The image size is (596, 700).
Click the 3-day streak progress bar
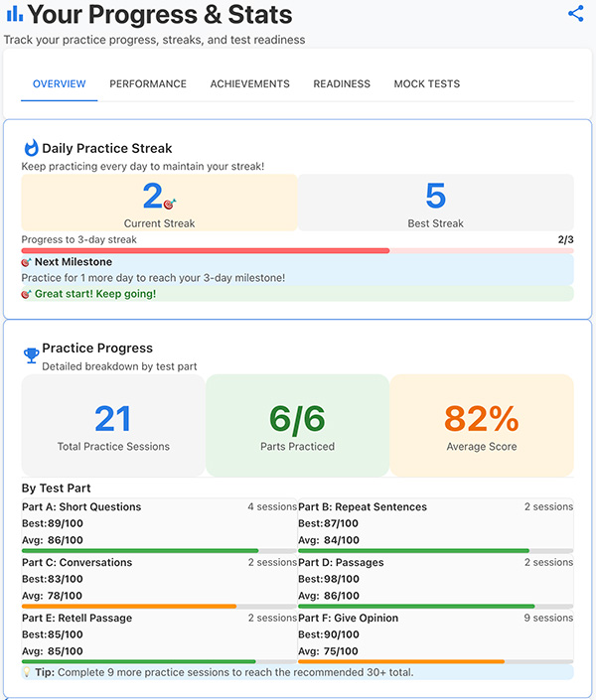coord(297,251)
